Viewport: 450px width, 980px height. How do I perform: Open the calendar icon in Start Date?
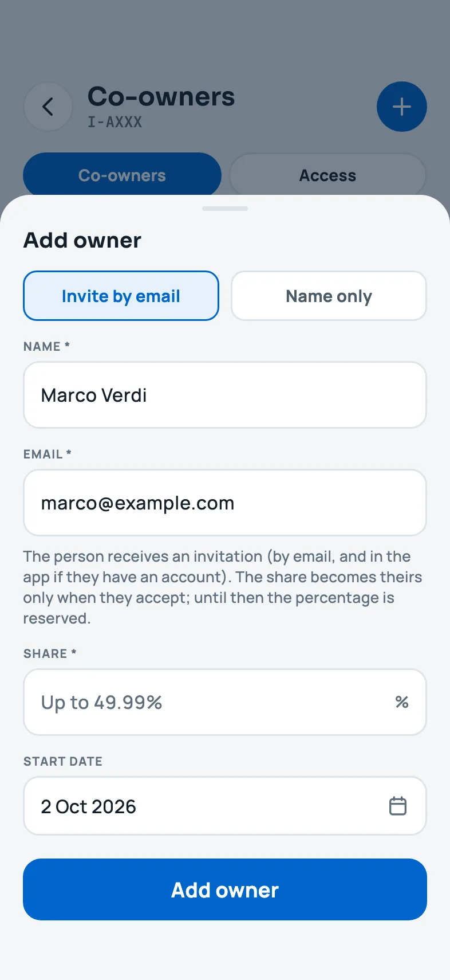tap(398, 806)
